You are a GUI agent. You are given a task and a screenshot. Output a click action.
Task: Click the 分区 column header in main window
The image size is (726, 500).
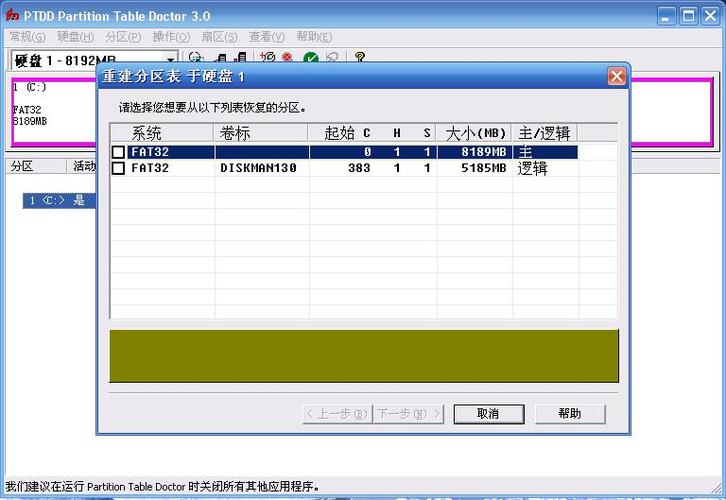(36, 167)
